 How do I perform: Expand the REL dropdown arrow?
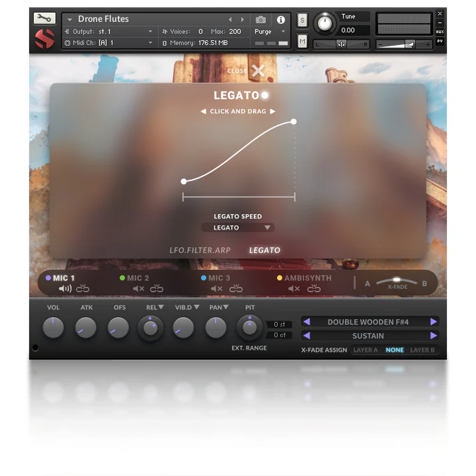coord(161,307)
